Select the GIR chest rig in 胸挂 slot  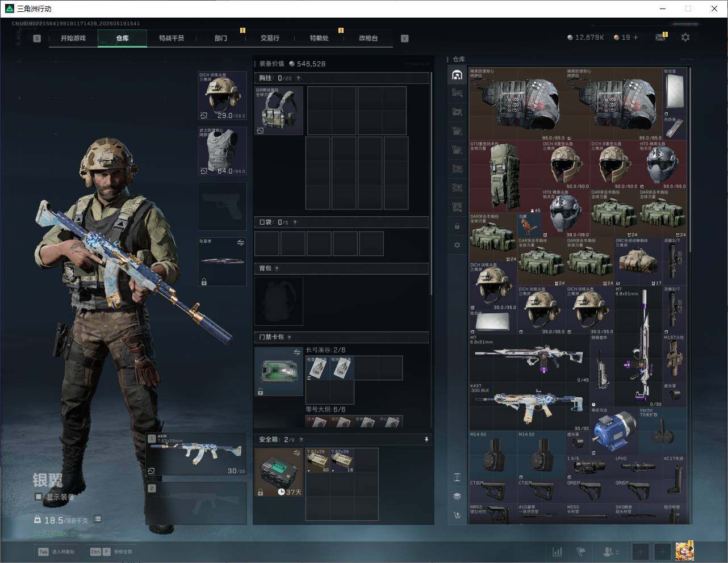pyautogui.click(x=278, y=111)
